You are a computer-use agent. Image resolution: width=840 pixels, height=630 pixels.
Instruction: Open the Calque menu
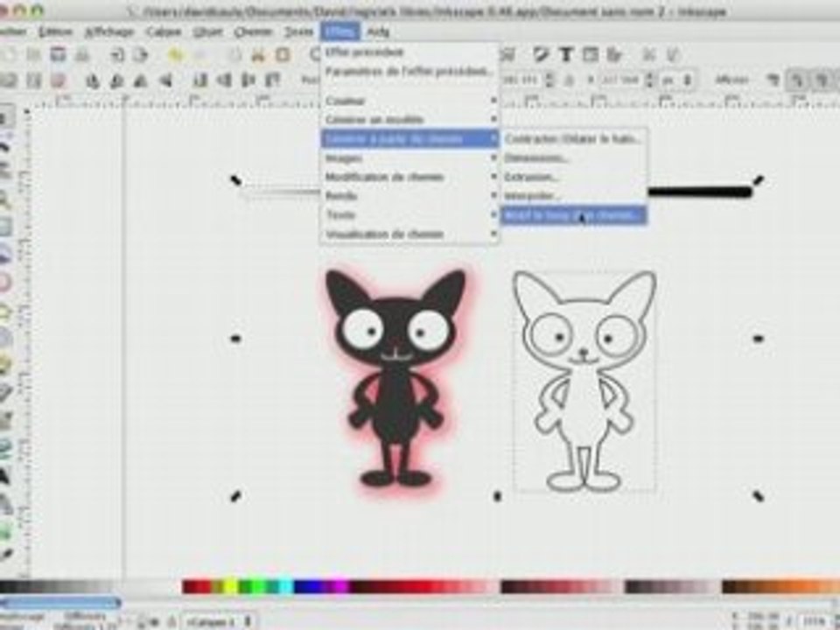164,31
